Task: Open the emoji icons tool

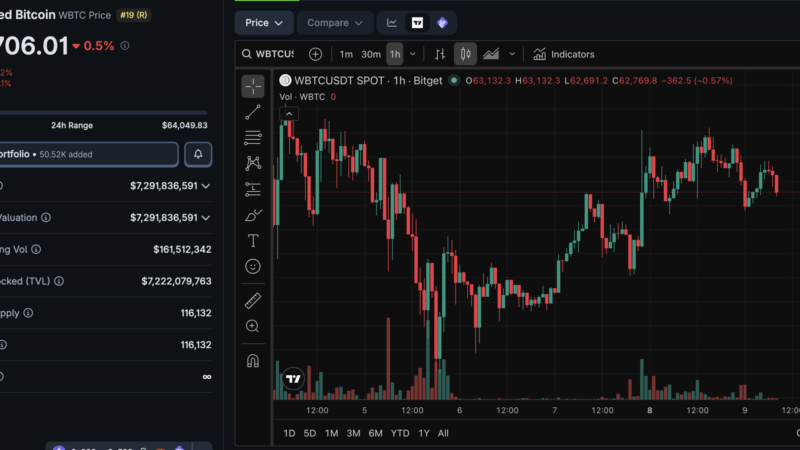Action: point(253,266)
